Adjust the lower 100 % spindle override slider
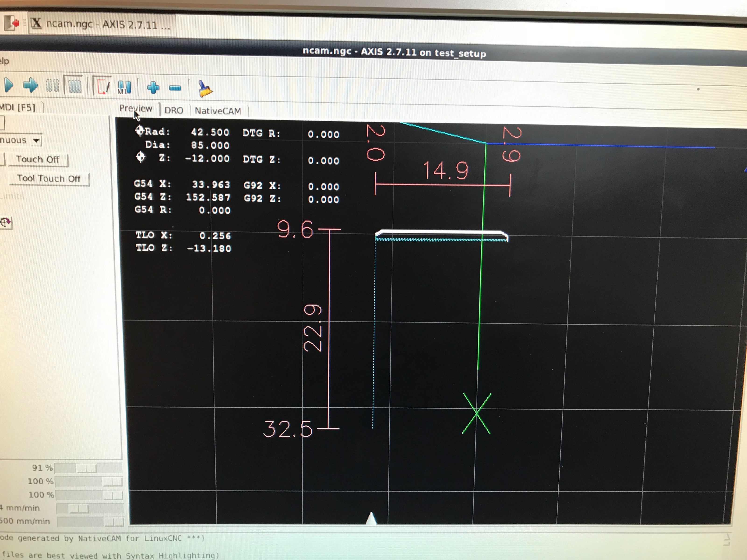The image size is (747, 560). point(89,495)
